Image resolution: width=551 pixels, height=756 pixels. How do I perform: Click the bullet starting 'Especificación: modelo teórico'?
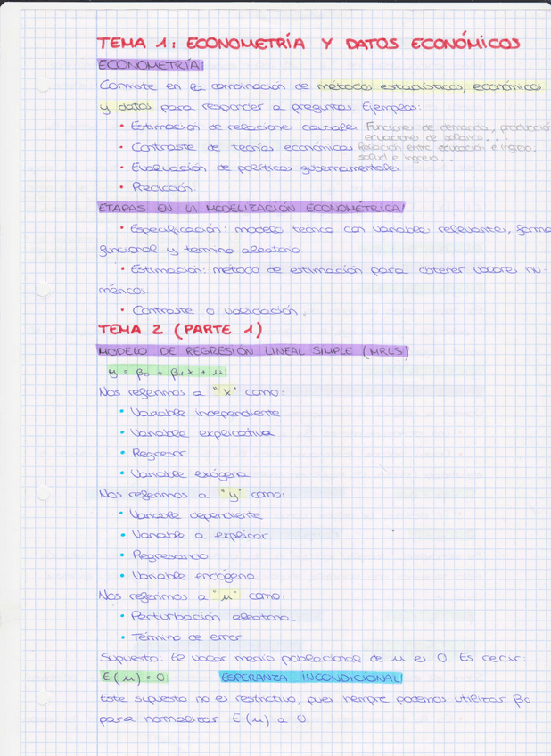pyautogui.click(x=335, y=229)
